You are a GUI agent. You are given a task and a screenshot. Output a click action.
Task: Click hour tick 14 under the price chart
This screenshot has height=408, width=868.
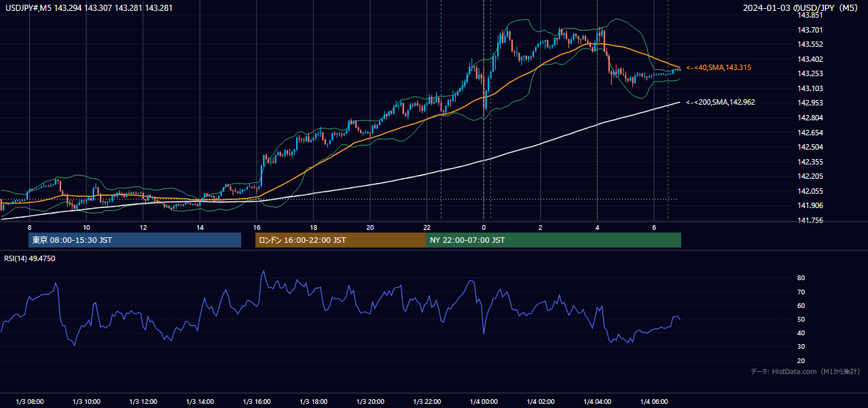point(200,227)
